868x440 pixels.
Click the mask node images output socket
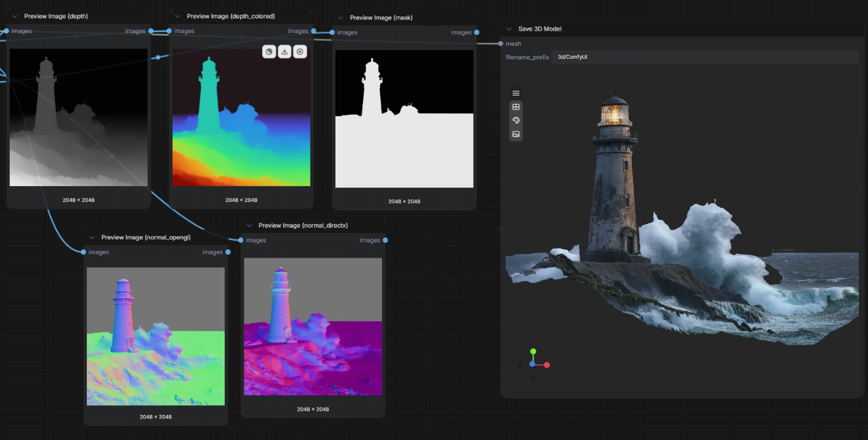476,32
